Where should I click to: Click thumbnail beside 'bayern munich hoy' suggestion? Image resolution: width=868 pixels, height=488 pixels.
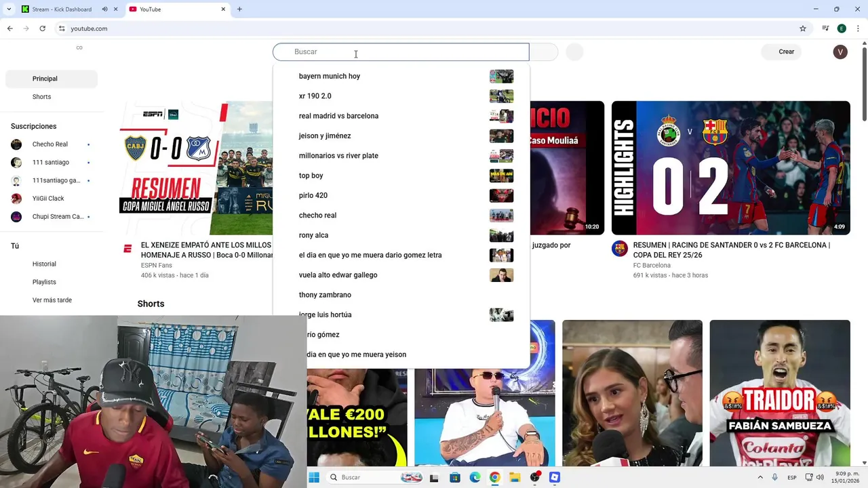coord(501,76)
